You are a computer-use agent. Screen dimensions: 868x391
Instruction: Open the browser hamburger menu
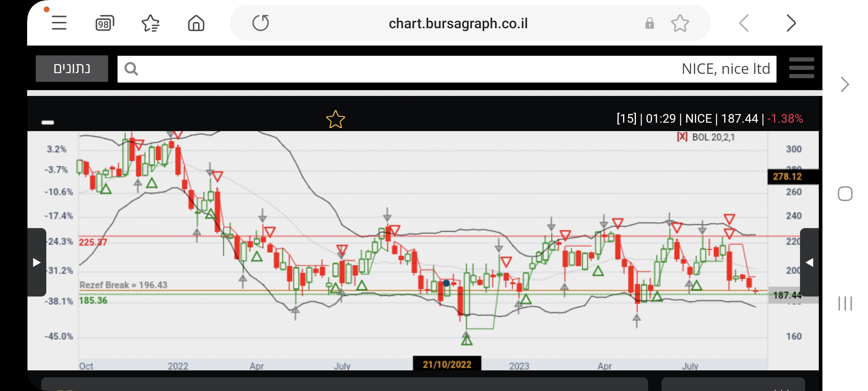click(59, 23)
